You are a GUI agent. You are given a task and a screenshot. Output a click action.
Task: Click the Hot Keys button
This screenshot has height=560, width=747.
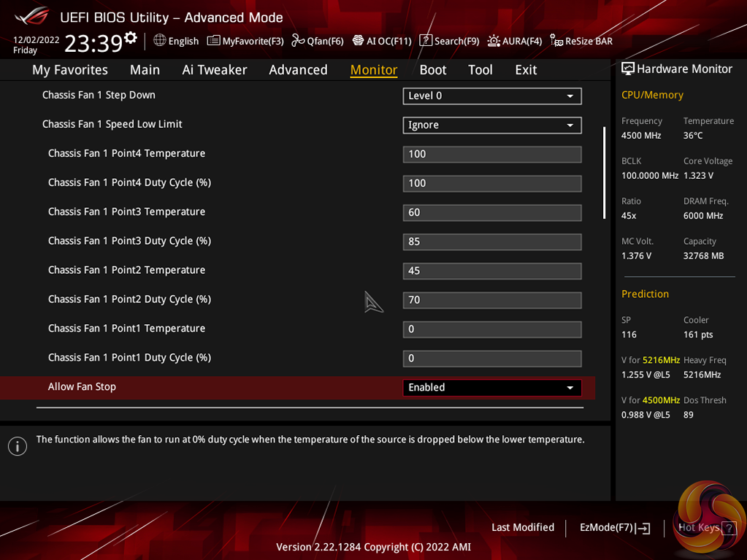707,527
